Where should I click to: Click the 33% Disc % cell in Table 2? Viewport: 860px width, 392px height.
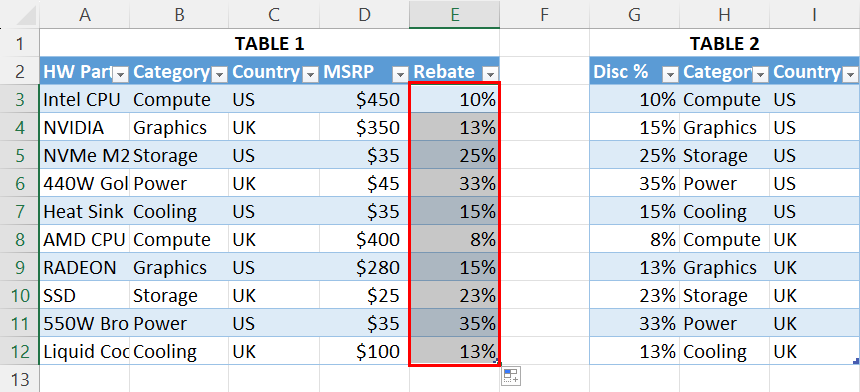[635, 323]
